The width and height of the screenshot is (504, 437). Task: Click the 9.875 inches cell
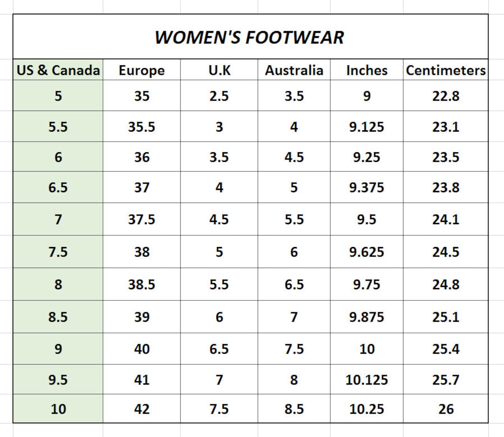click(367, 317)
